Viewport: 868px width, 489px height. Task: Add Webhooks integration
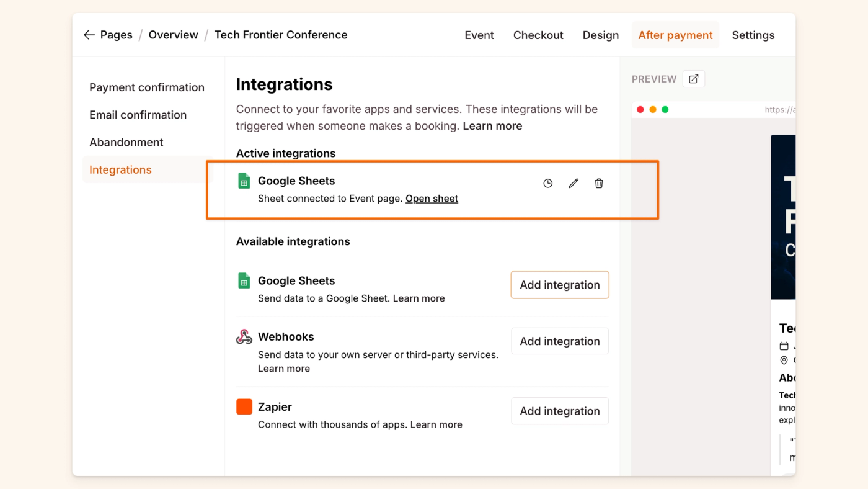[x=560, y=341]
